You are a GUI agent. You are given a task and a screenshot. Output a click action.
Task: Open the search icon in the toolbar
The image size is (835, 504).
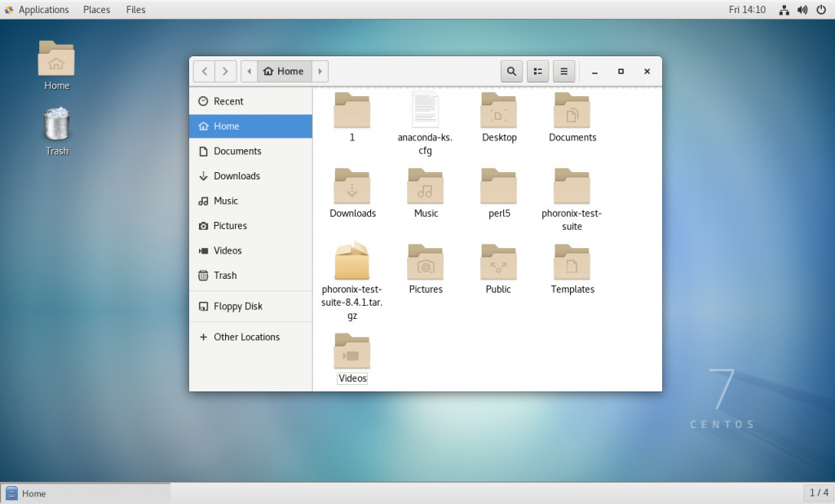tap(511, 71)
